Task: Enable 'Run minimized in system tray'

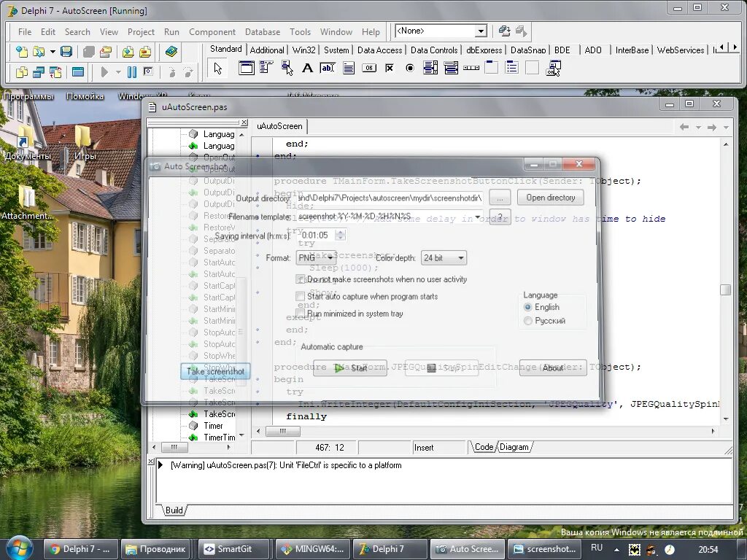Action: pos(300,314)
